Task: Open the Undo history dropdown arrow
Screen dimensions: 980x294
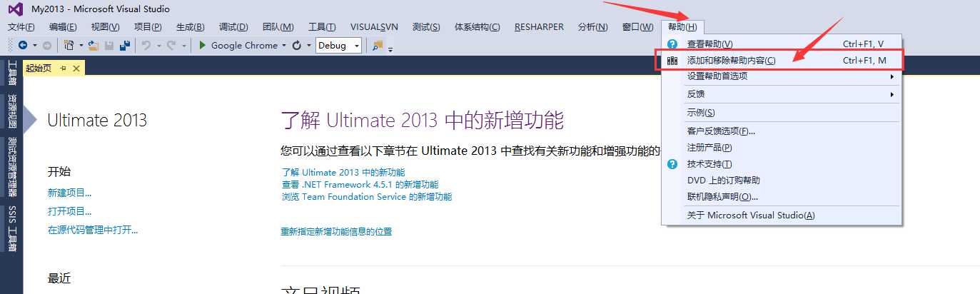Action: point(158,45)
